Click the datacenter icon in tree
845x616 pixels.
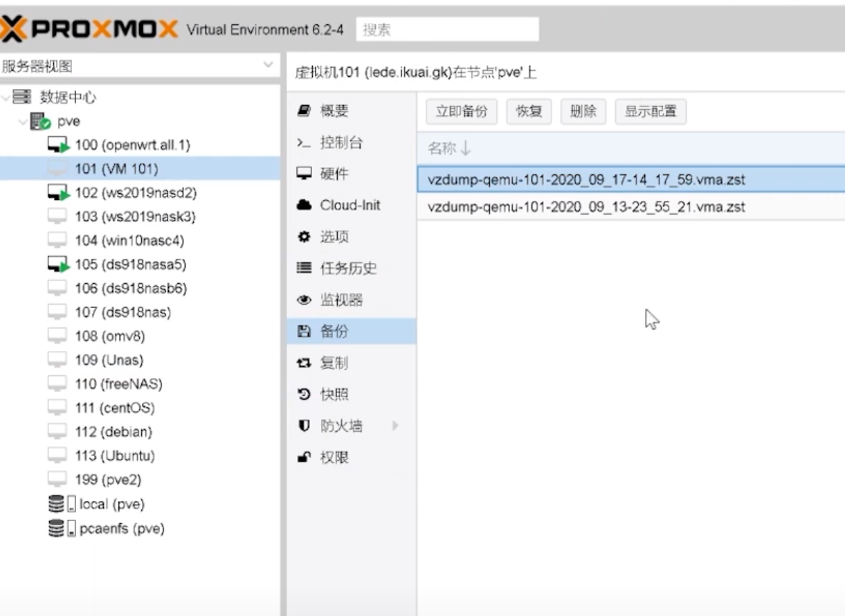pos(22,98)
